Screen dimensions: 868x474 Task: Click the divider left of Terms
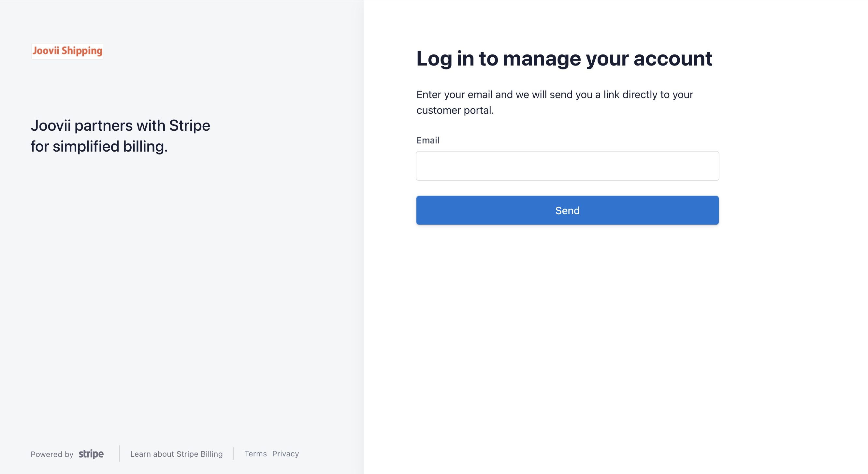[234, 453]
